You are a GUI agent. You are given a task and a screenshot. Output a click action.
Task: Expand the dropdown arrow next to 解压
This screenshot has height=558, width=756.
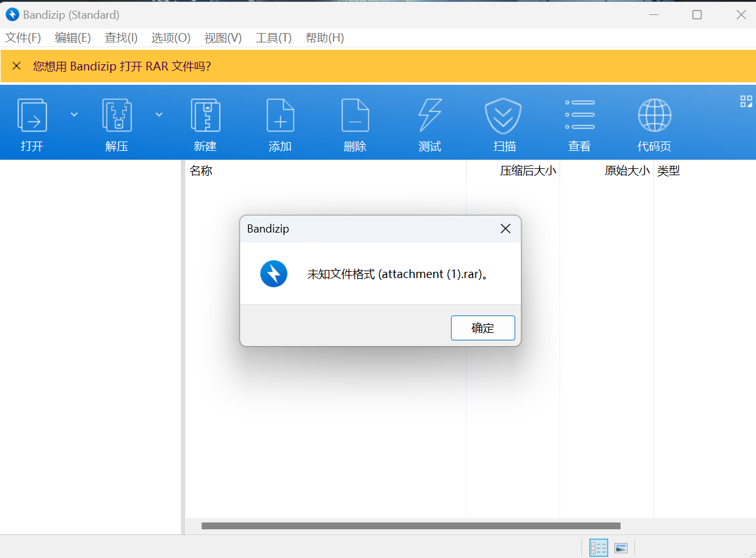tap(159, 114)
